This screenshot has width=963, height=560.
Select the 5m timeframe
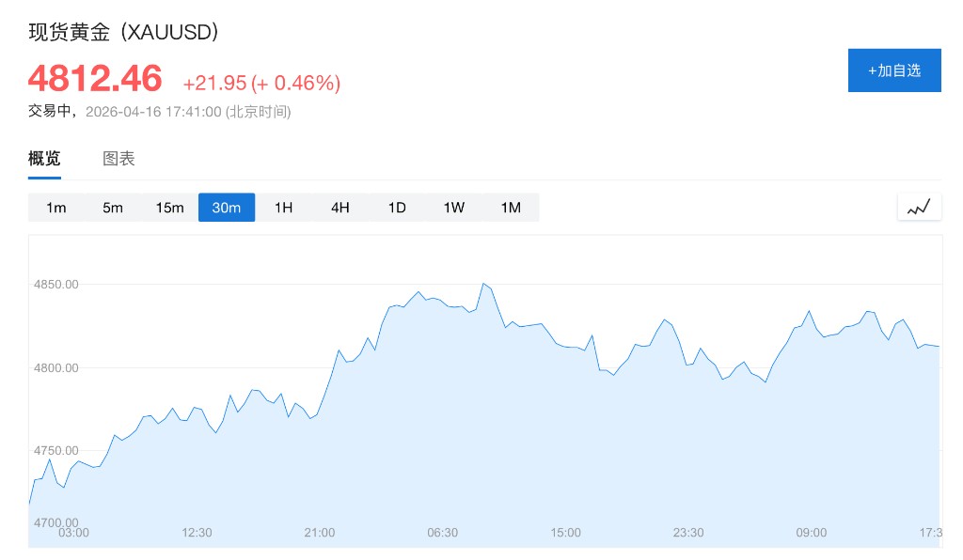pos(113,208)
